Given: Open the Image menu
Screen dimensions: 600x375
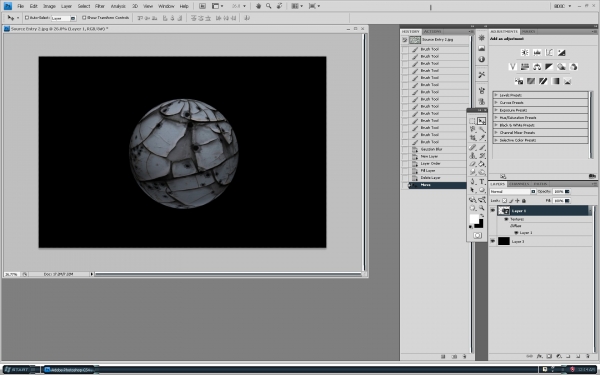Looking at the screenshot, I should point(49,6).
